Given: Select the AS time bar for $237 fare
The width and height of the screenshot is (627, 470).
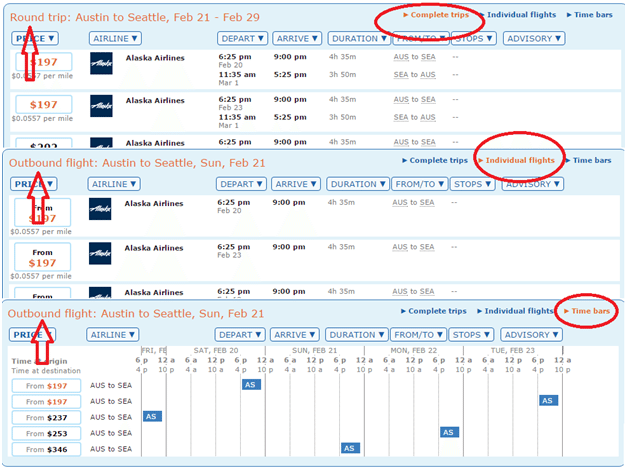Looking at the screenshot, I should pyautogui.click(x=152, y=416).
